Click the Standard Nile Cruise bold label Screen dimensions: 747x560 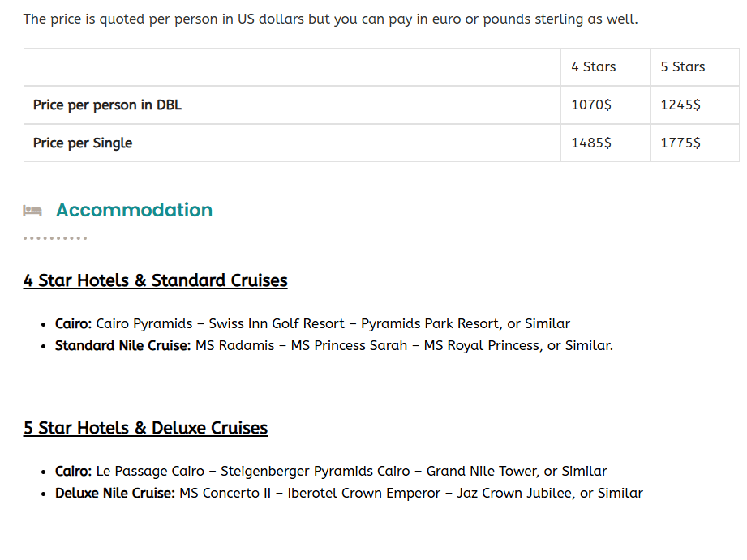tap(122, 346)
